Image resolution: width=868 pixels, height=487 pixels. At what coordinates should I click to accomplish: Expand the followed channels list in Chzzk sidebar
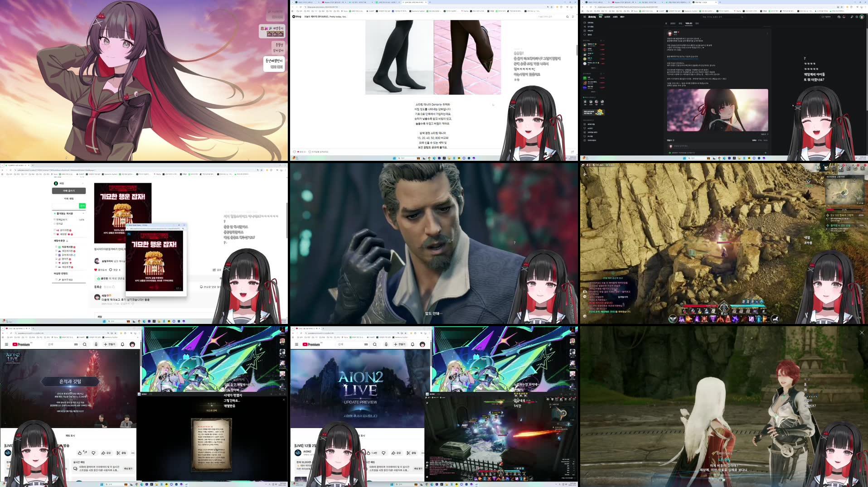[x=593, y=68]
